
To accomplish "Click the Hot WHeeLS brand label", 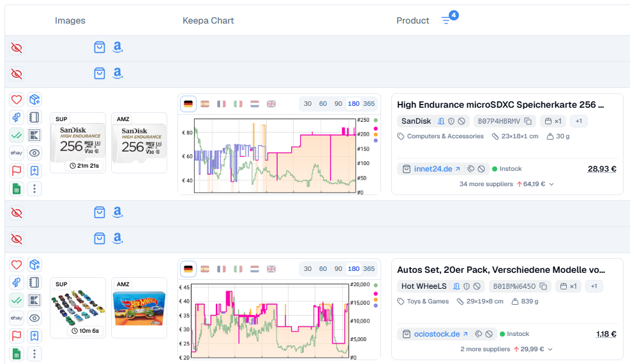I will 424,286.
